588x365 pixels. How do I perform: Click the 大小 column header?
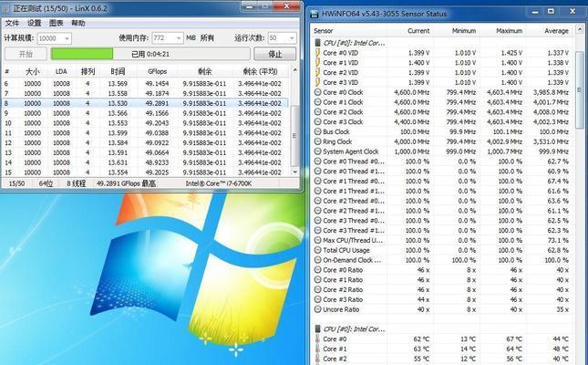coord(32,71)
